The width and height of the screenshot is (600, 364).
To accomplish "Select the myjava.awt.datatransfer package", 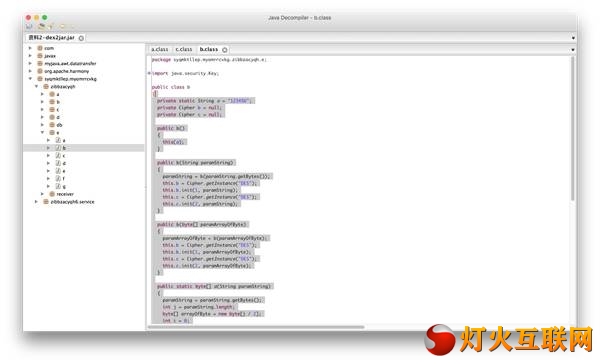I will [70, 63].
